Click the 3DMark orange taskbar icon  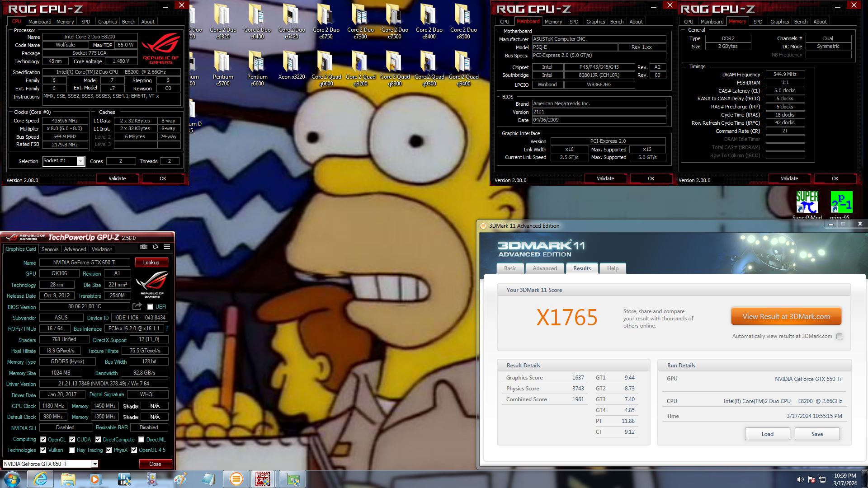click(236, 479)
